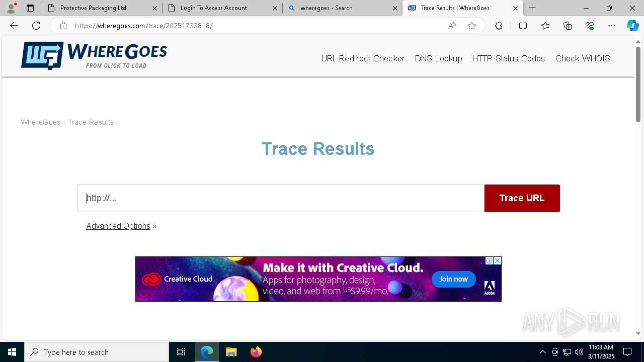Refresh the current page
The image size is (644, 362).
point(36,26)
